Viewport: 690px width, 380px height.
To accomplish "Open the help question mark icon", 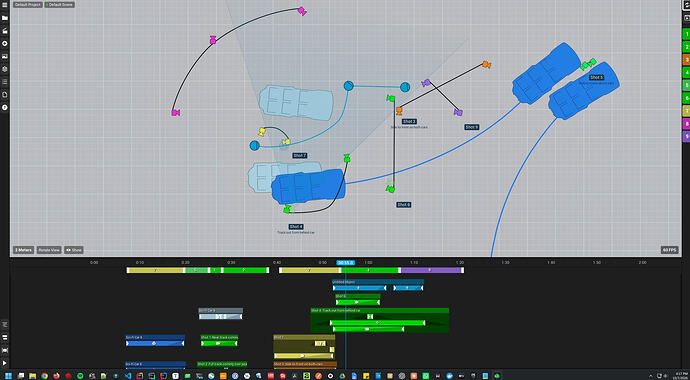I will (x=5, y=107).
